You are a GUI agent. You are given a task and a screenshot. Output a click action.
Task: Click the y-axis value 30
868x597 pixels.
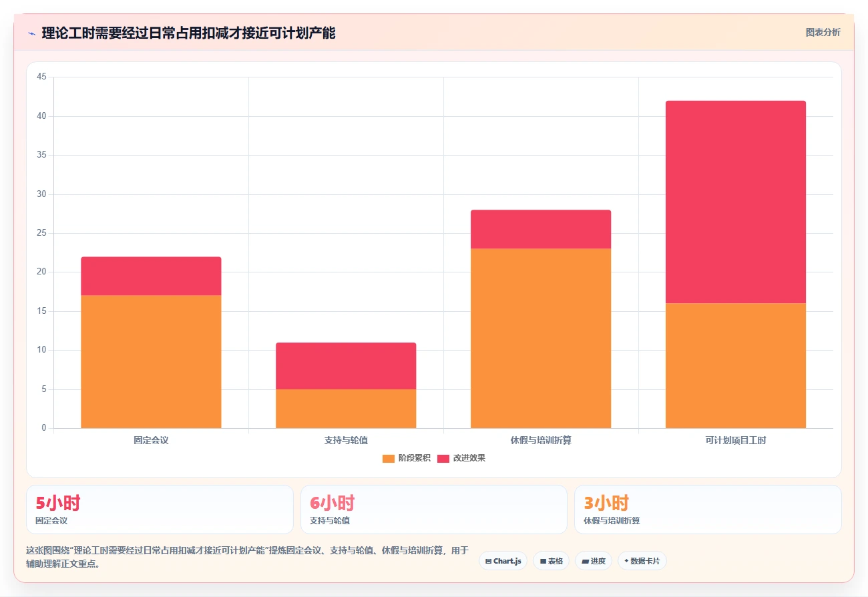coord(41,194)
